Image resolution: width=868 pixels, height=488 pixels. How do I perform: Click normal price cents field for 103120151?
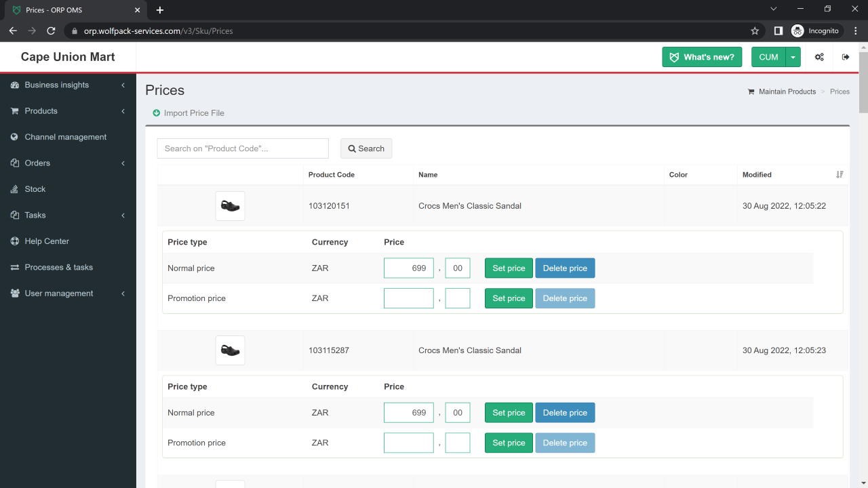458,268
